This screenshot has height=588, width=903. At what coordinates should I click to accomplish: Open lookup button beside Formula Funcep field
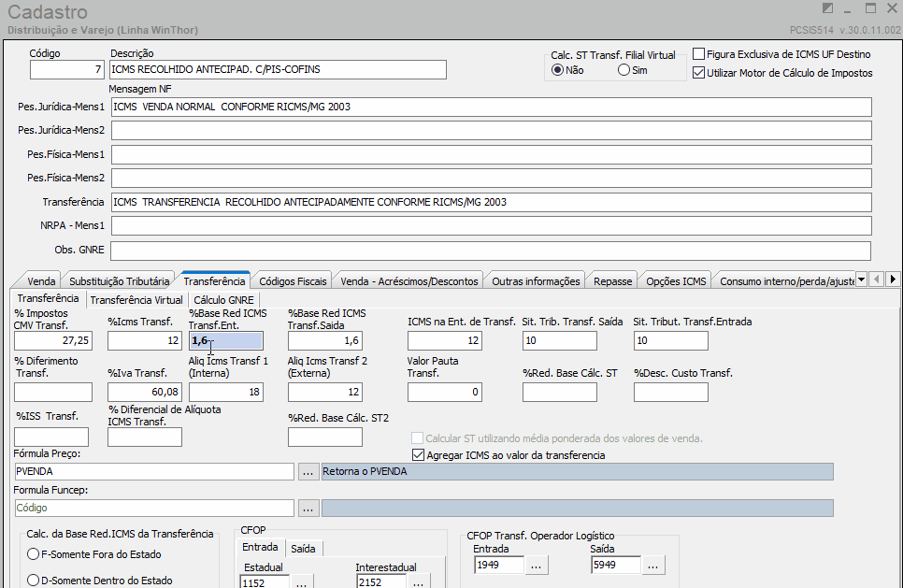click(x=308, y=508)
